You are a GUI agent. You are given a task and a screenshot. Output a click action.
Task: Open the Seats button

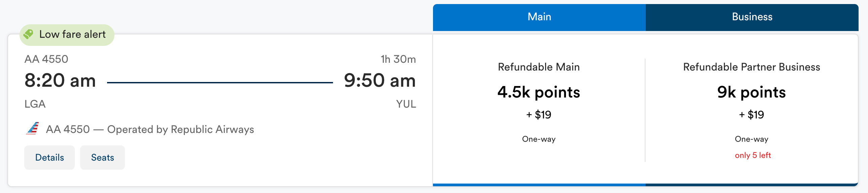(102, 158)
